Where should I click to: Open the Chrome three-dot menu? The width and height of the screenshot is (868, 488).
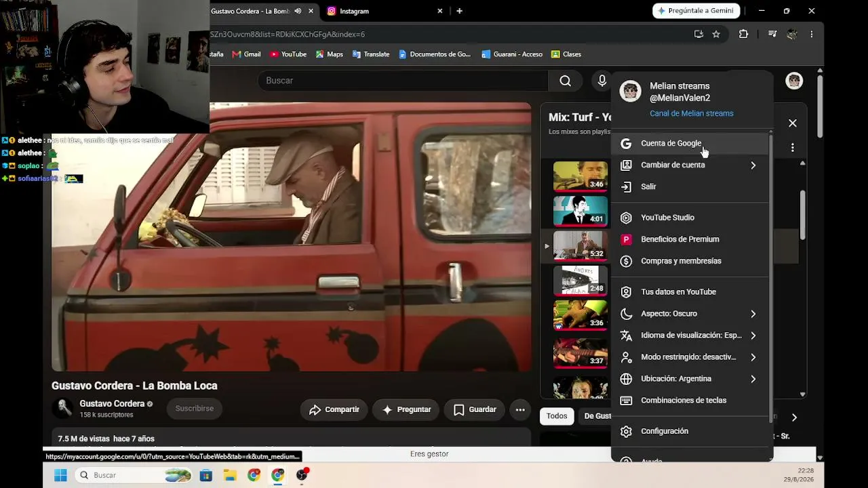click(x=811, y=34)
